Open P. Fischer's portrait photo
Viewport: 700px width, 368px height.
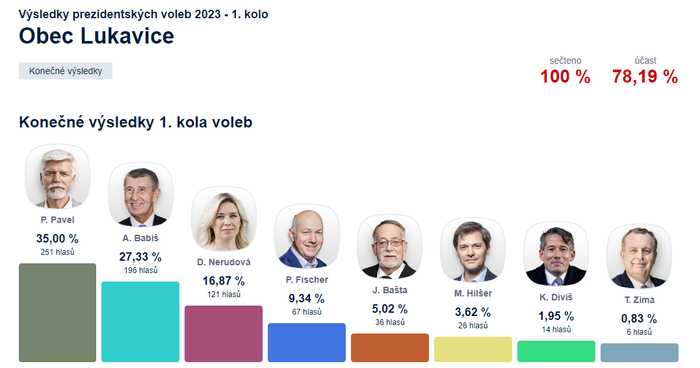(307, 236)
